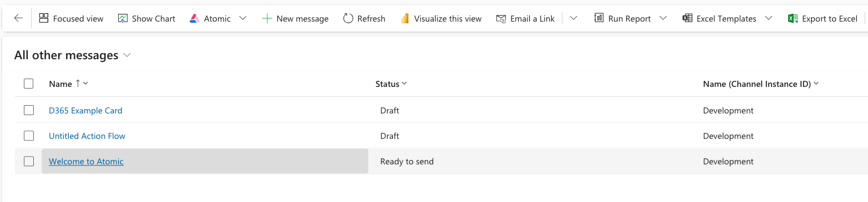The image size is (868, 202).
Task: Refresh the message list
Action: (364, 18)
